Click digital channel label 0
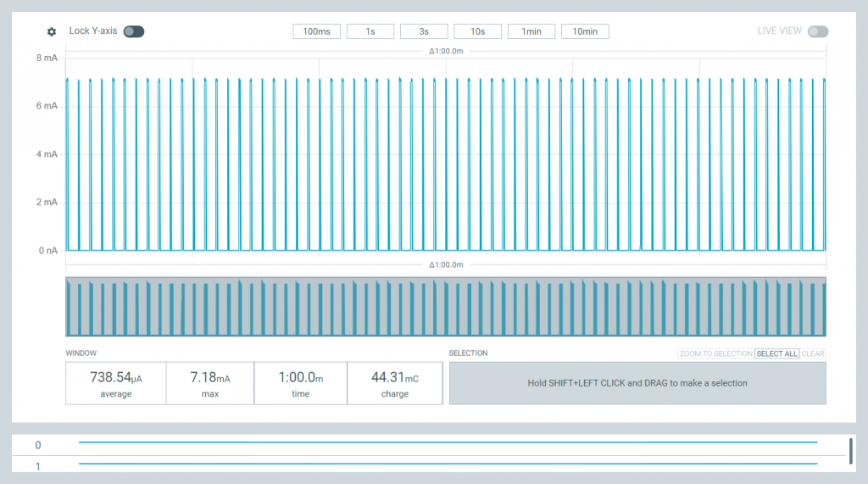The height and width of the screenshot is (484, 868). [x=38, y=445]
